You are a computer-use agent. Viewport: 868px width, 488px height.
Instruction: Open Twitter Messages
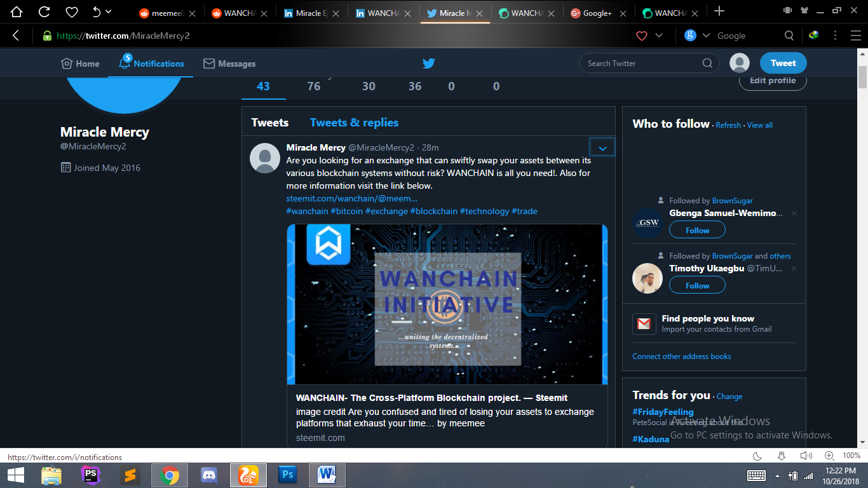(x=229, y=64)
